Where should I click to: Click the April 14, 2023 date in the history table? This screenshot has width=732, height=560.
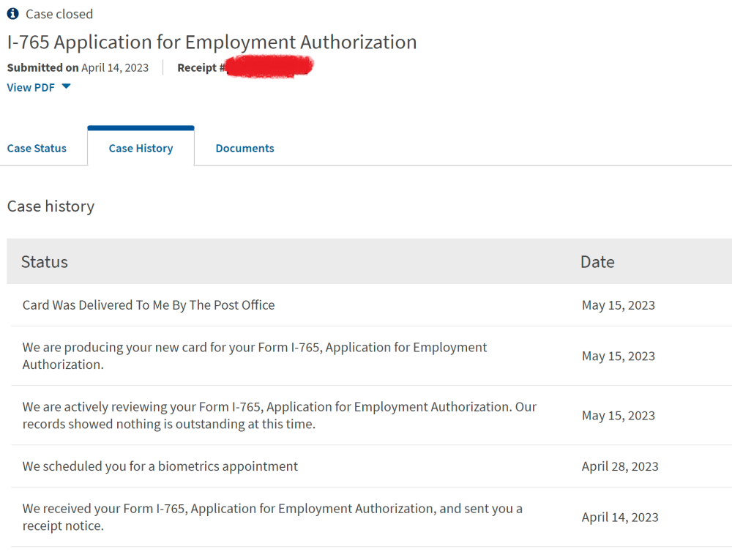pyautogui.click(x=620, y=518)
